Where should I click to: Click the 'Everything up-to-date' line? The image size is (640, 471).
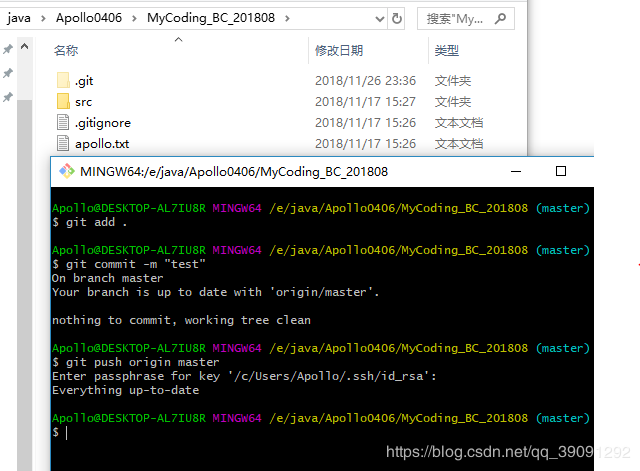(x=125, y=390)
